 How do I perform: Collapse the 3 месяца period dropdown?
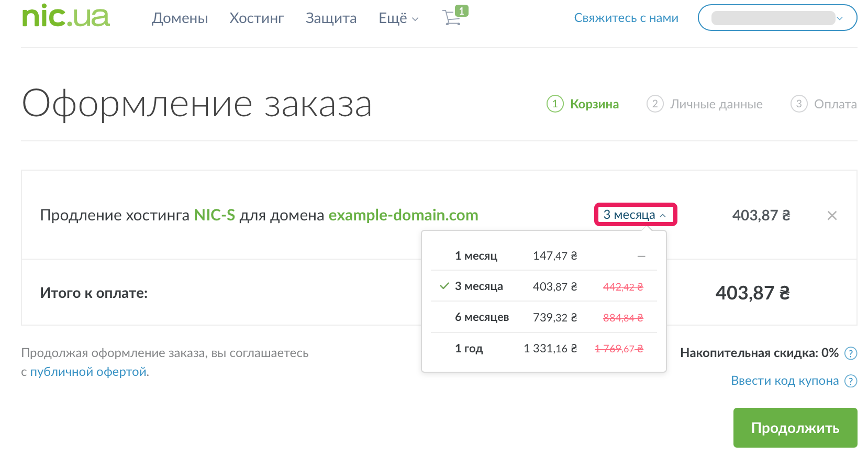(636, 215)
